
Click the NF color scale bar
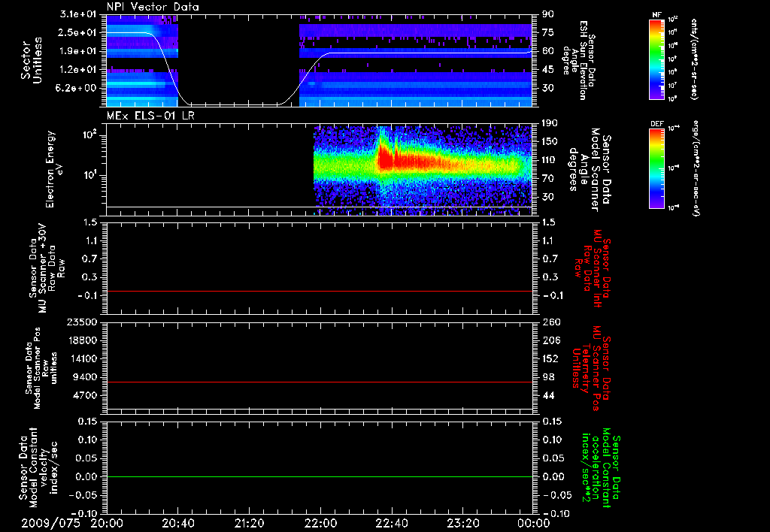coord(656,59)
